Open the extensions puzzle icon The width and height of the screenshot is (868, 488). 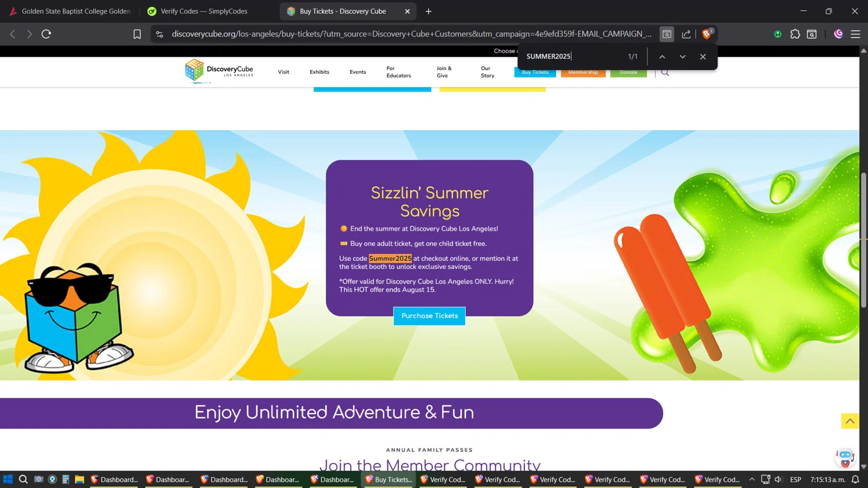pos(795,34)
